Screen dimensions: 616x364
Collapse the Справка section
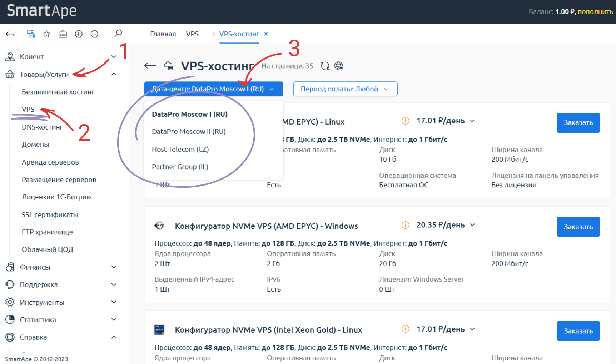point(114,337)
